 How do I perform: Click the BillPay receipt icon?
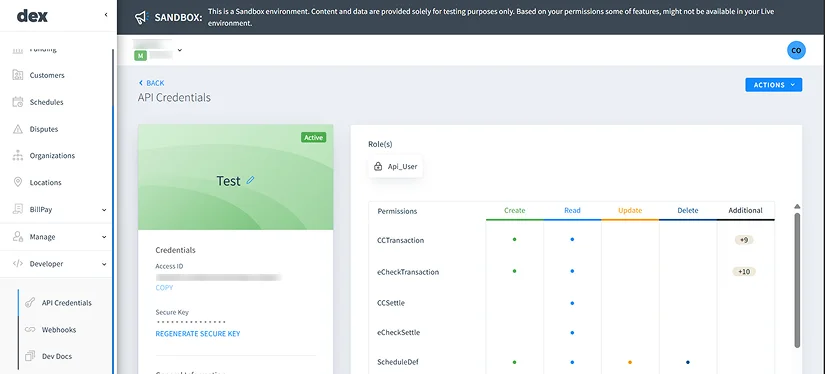18,209
